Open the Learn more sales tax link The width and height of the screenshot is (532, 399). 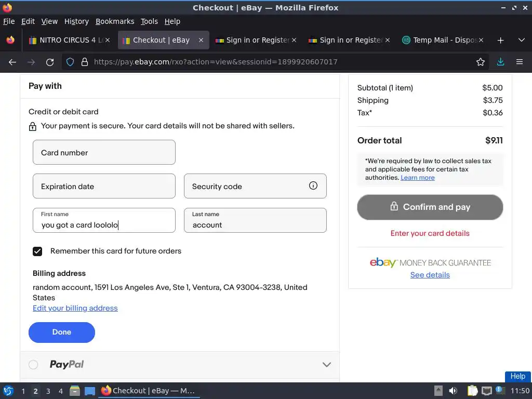417,178
